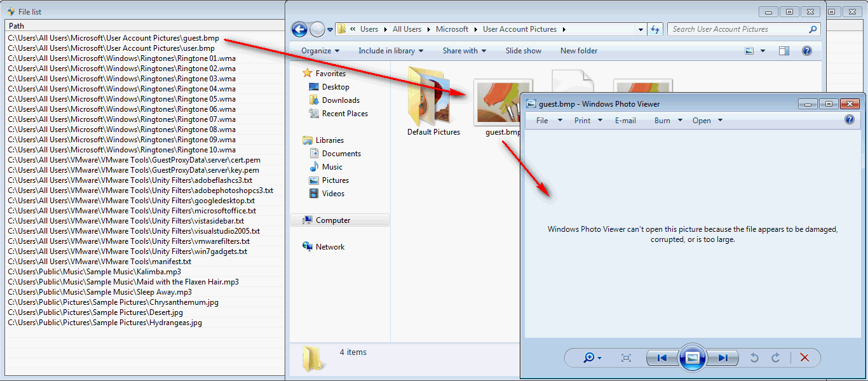This screenshot has width=868, height=381.
Task: Open view options dropdown arrow
Action: coord(763,51)
